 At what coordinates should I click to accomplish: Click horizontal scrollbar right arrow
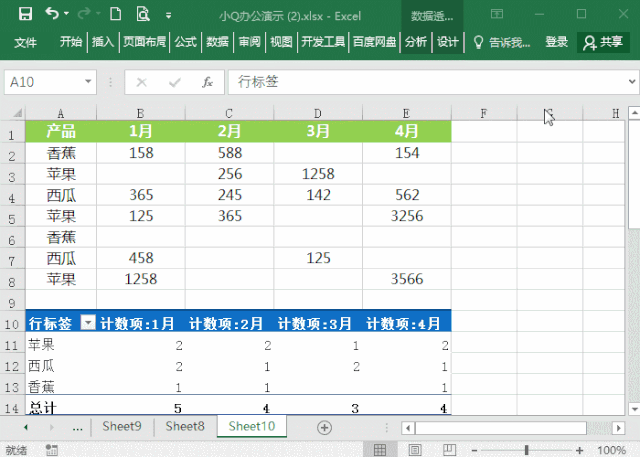click(x=619, y=428)
